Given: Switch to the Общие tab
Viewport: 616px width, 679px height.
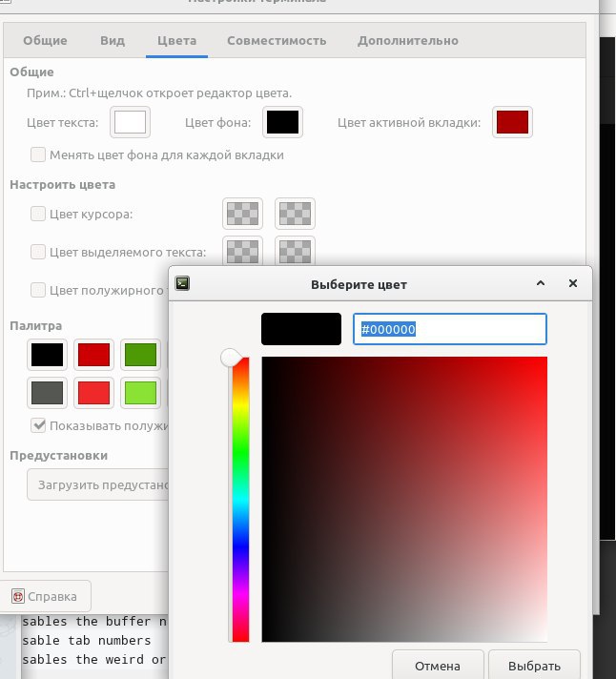Looking at the screenshot, I should pos(45,41).
